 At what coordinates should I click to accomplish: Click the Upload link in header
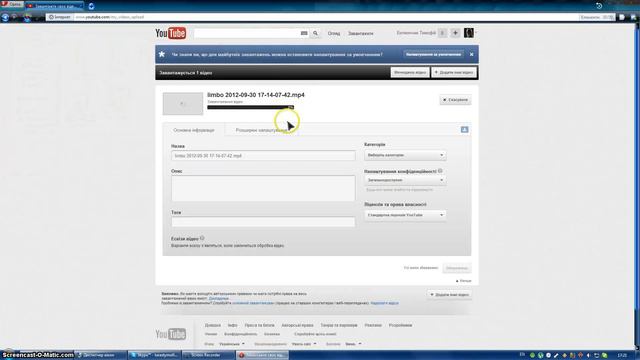(x=360, y=33)
